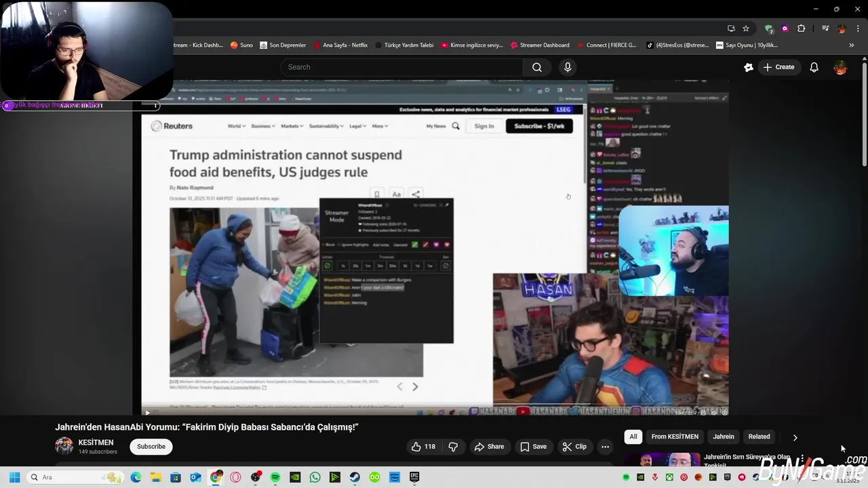Subscribe to the KESİTMEN channel
This screenshot has height=488, width=868.
point(151,447)
